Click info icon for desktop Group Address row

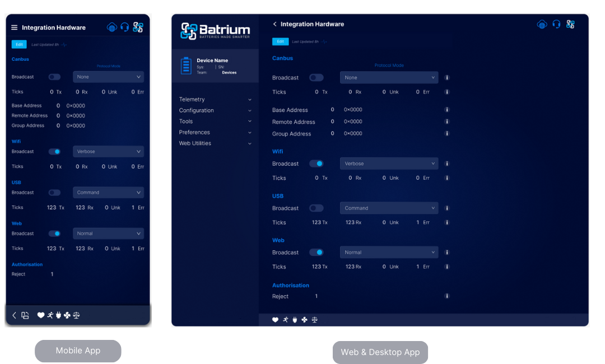point(447,133)
